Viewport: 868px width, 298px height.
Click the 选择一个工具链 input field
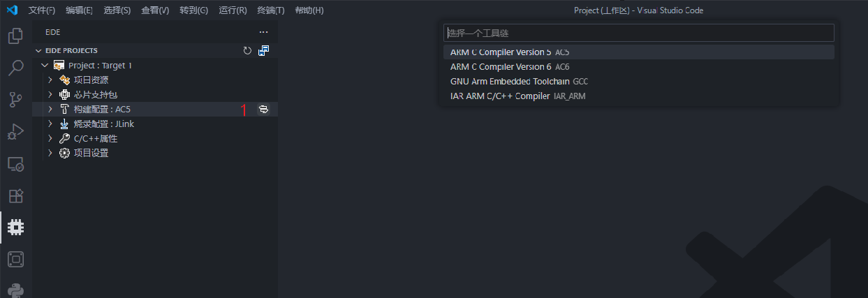(638, 33)
